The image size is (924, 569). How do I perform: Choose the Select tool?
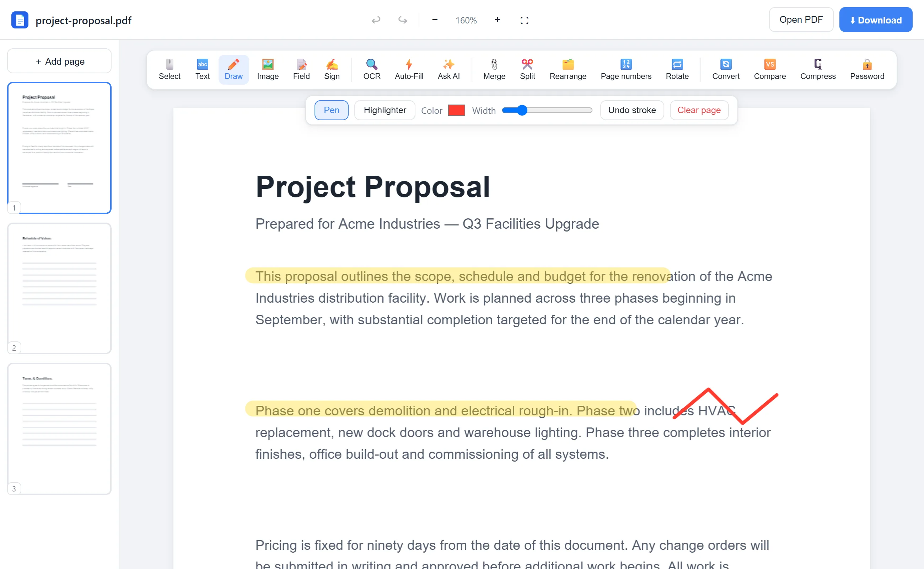pyautogui.click(x=169, y=70)
